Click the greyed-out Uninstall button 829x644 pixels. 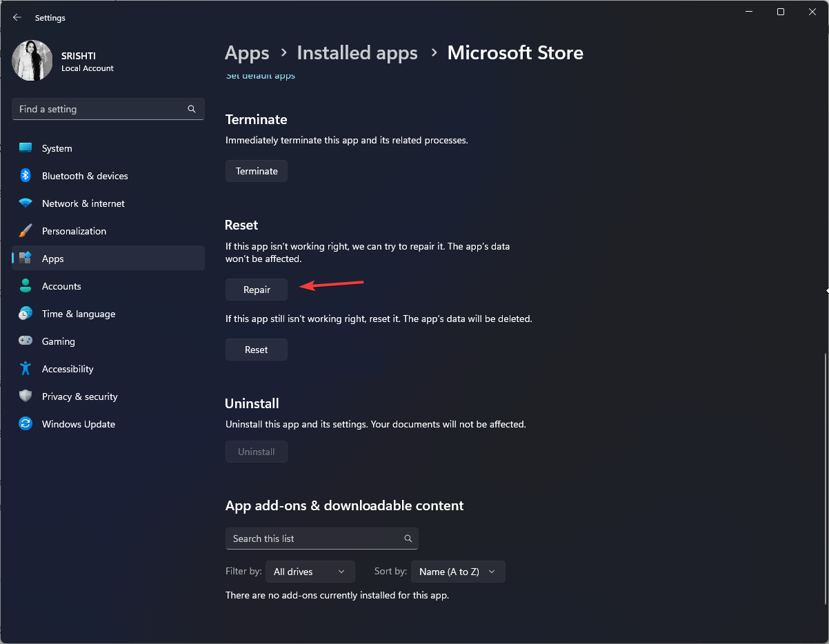coord(257,452)
